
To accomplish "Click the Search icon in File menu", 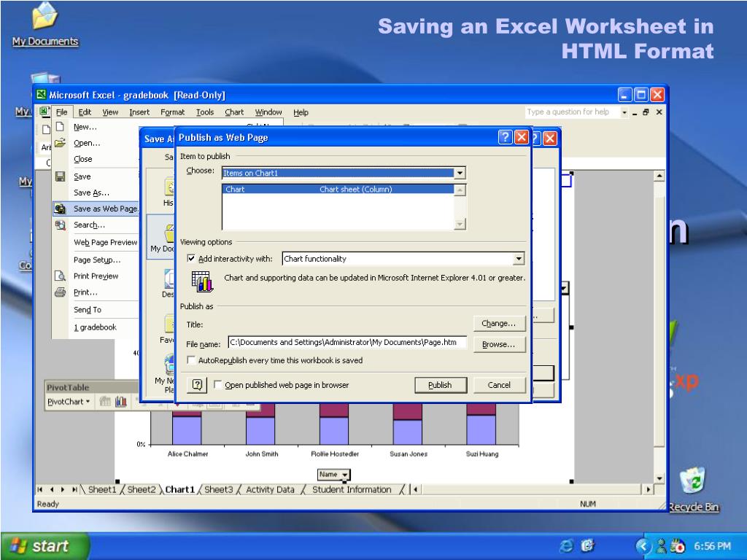I will pyautogui.click(x=60, y=225).
